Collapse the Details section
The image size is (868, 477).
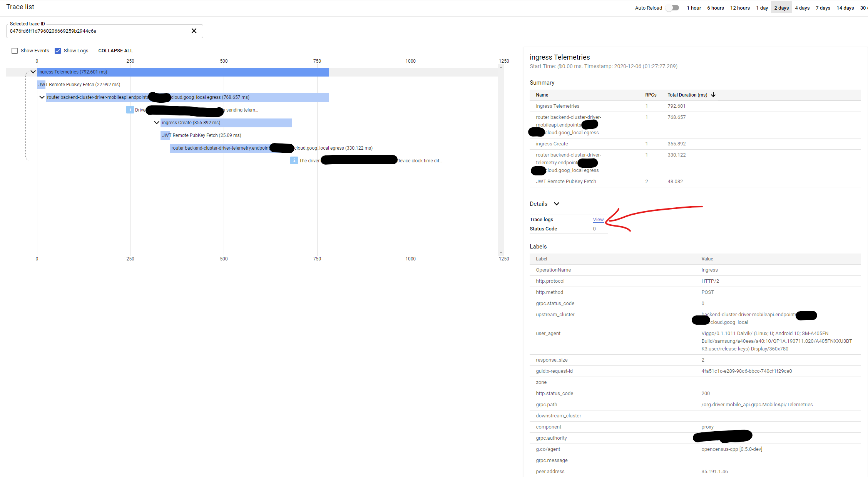[x=556, y=203]
